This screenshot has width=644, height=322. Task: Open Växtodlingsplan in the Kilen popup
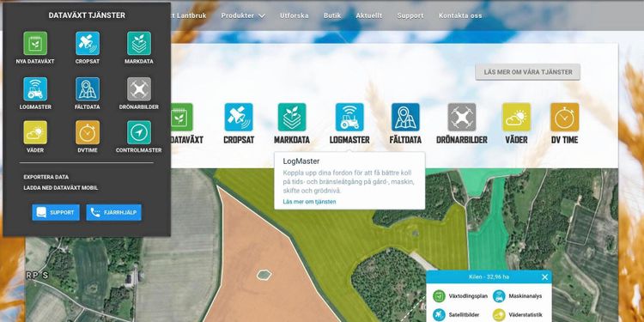coord(460,295)
